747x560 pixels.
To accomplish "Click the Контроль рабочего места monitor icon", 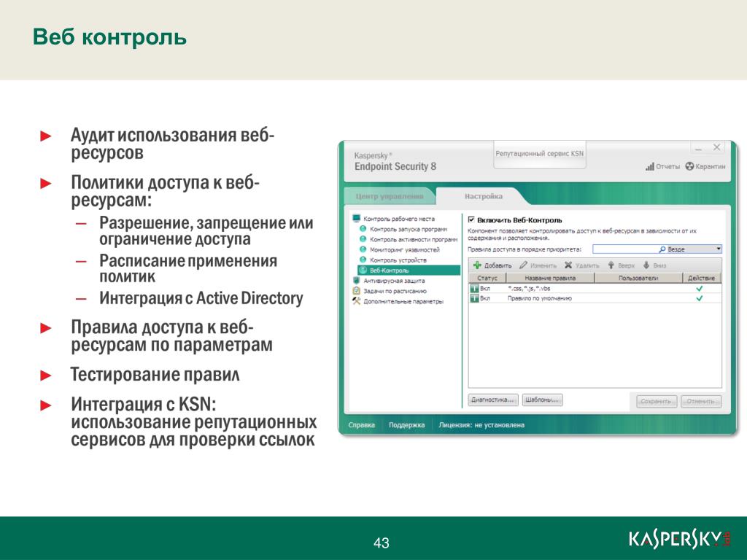I will click(x=356, y=219).
